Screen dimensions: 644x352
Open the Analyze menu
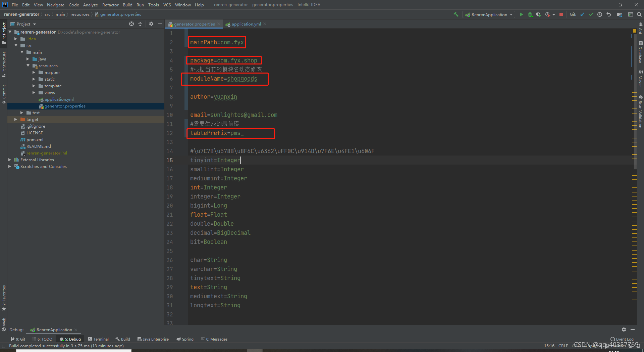pyautogui.click(x=91, y=5)
